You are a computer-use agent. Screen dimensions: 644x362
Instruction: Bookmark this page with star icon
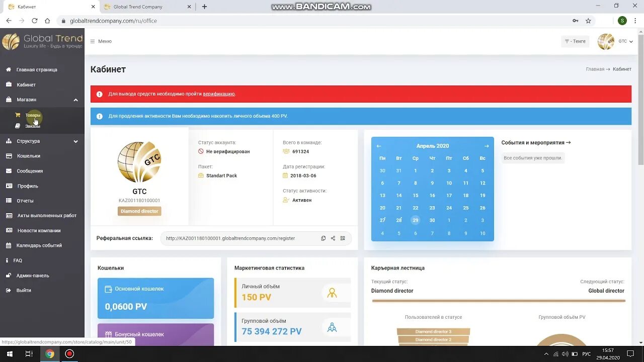(588, 21)
